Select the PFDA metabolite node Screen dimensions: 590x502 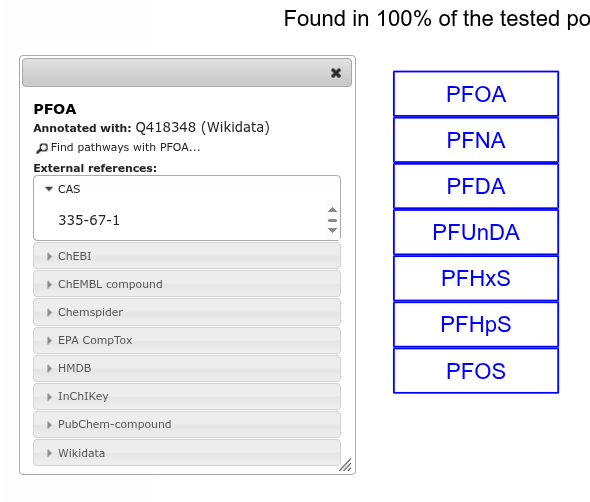tap(476, 186)
